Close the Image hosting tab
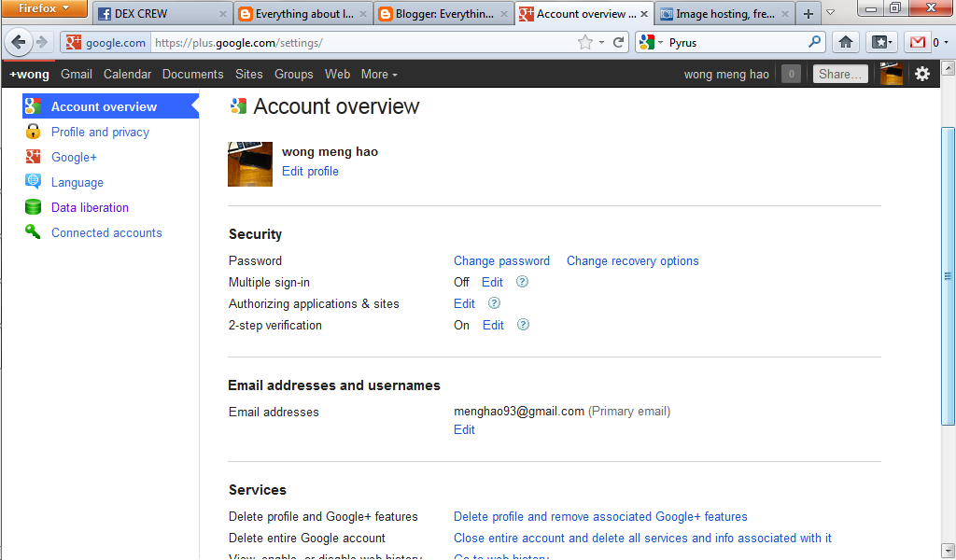956x560 pixels. (x=784, y=14)
